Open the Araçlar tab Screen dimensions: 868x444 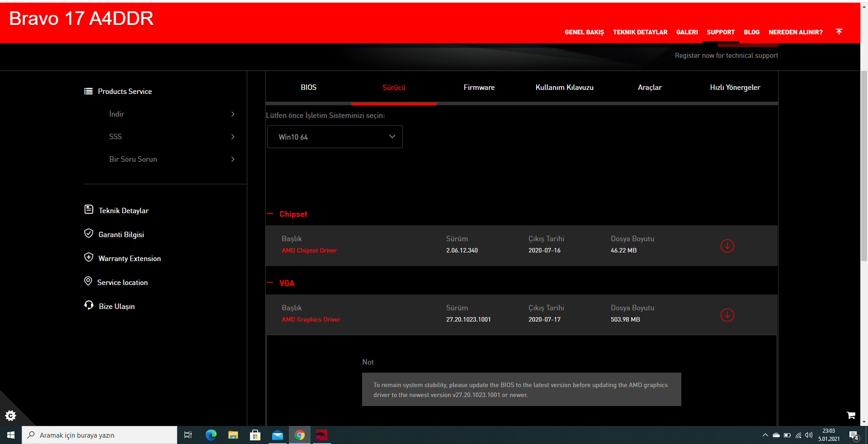coord(650,88)
